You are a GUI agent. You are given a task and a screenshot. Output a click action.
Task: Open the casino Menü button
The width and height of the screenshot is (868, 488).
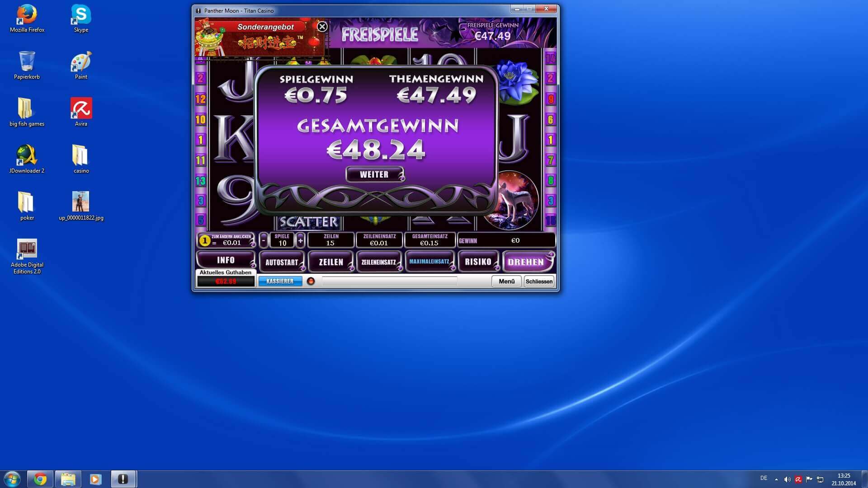point(506,281)
